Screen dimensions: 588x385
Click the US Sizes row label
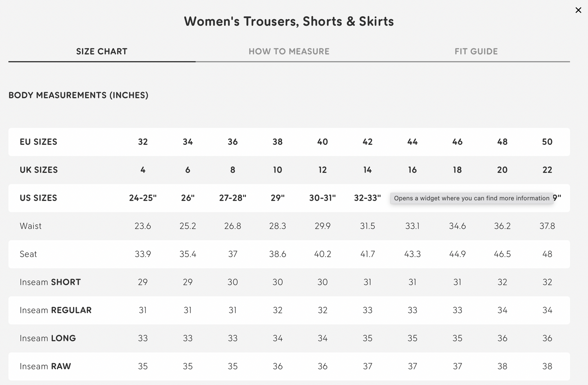(x=38, y=198)
